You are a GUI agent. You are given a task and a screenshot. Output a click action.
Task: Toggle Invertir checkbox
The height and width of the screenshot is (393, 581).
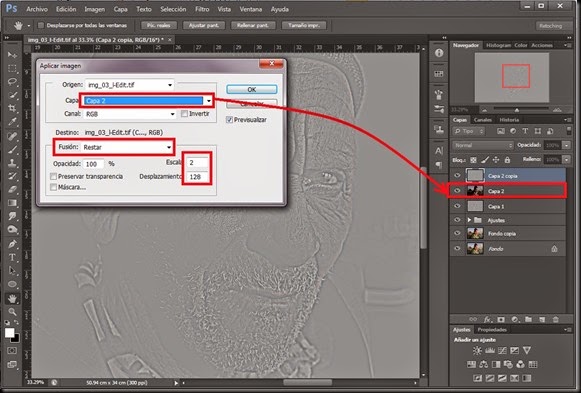[184, 114]
